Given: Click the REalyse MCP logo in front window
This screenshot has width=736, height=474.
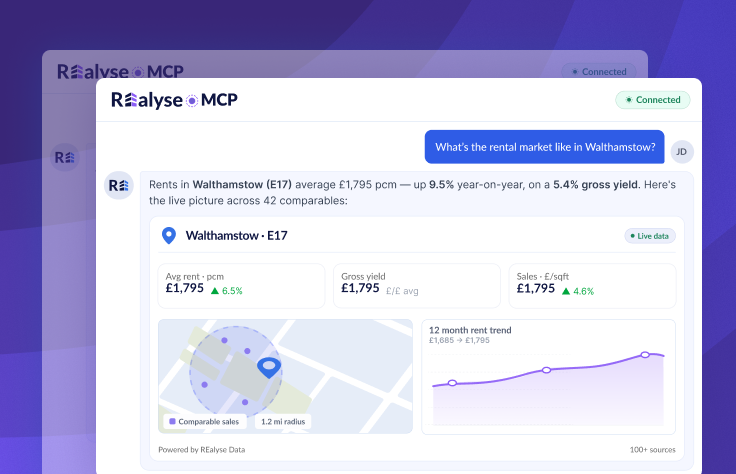Looking at the screenshot, I should (x=174, y=100).
